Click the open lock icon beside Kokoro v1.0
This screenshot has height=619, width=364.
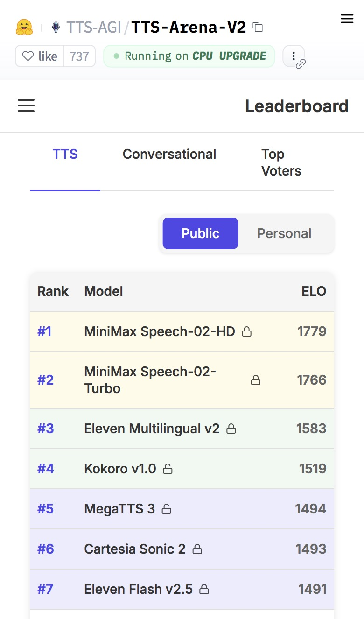pos(168,469)
